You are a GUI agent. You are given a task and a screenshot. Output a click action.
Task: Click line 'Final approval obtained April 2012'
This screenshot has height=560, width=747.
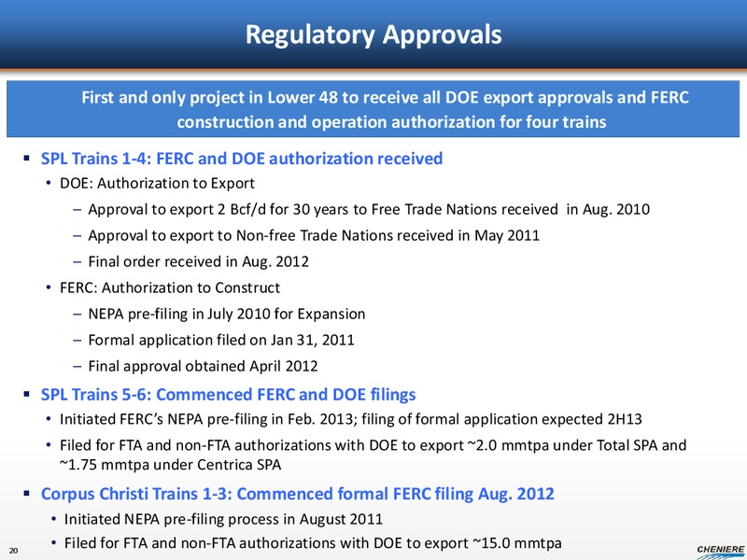click(x=203, y=366)
